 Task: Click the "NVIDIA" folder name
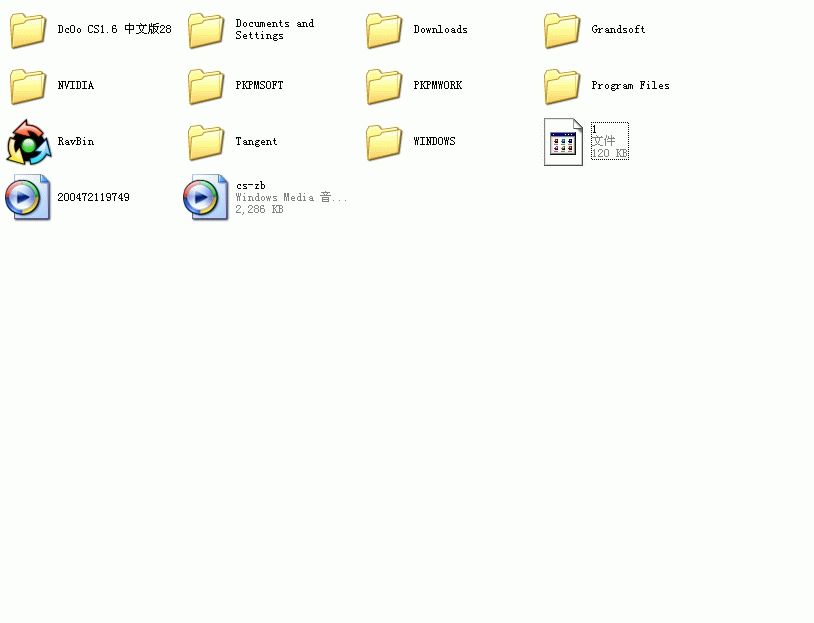tap(76, 85)
